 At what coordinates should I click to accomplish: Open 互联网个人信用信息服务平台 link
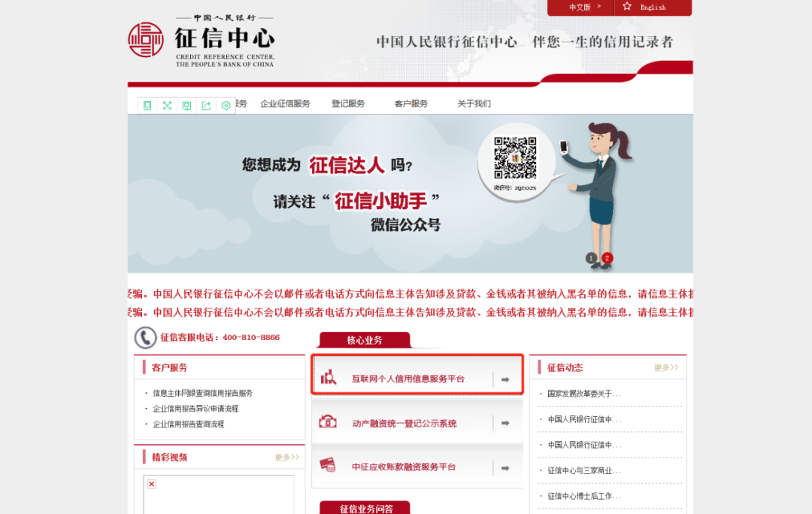(x=408, y=379)
